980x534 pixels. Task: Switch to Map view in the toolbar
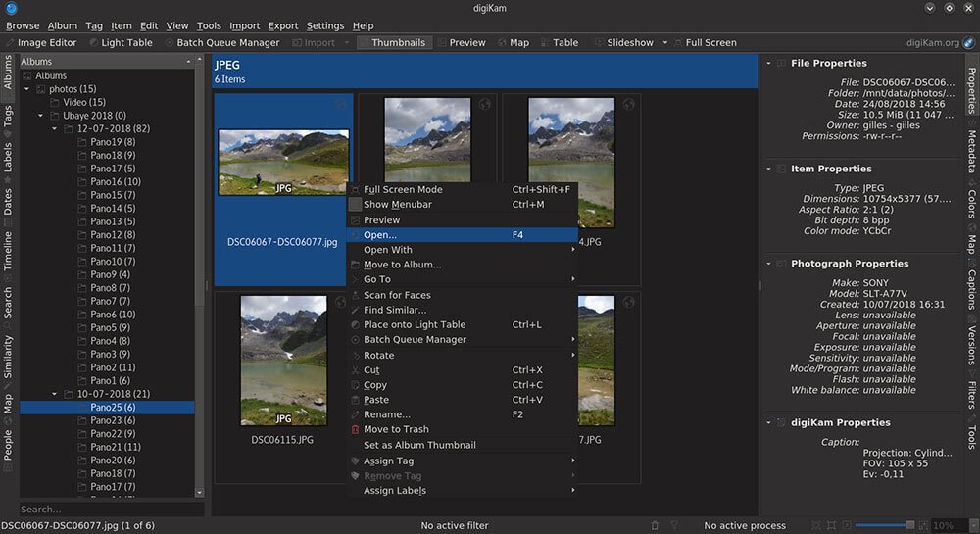tap(512, 43)
